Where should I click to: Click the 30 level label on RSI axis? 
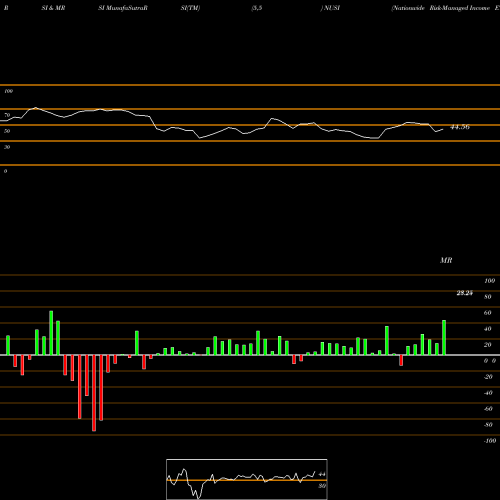coord(7,147)
